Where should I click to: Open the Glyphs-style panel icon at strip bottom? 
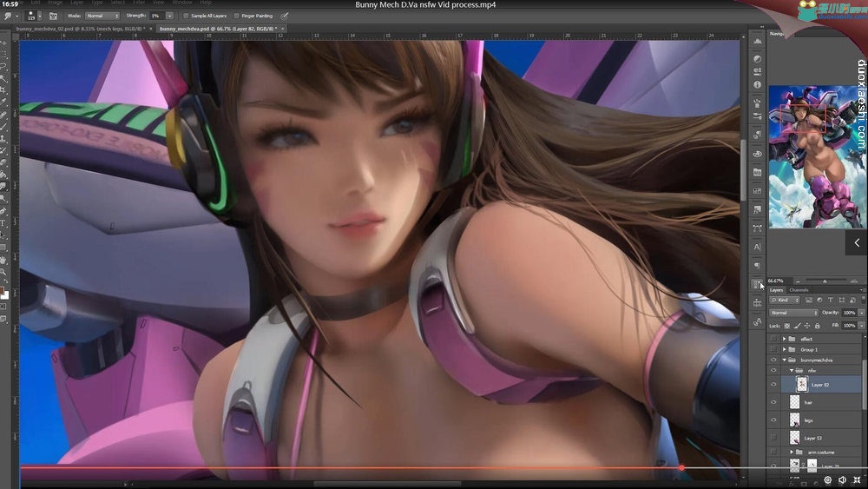(757, 321)
